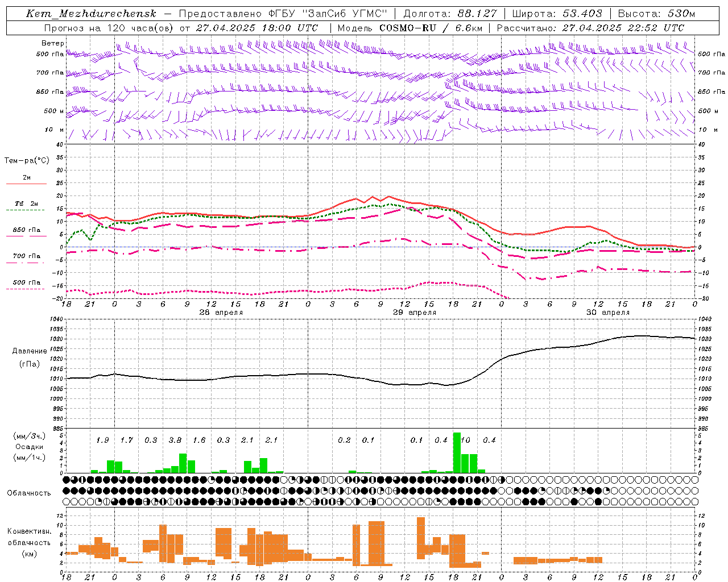The image size is (728, 582).
Task: Click the 'Давление' pressure panel label
Action: tap(28, 351)
